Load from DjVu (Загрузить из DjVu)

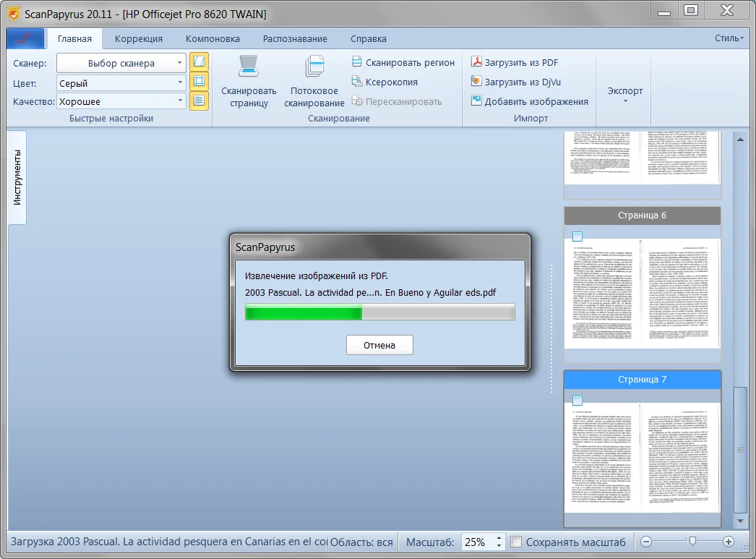pyautogui.click(x=516, y=82)
